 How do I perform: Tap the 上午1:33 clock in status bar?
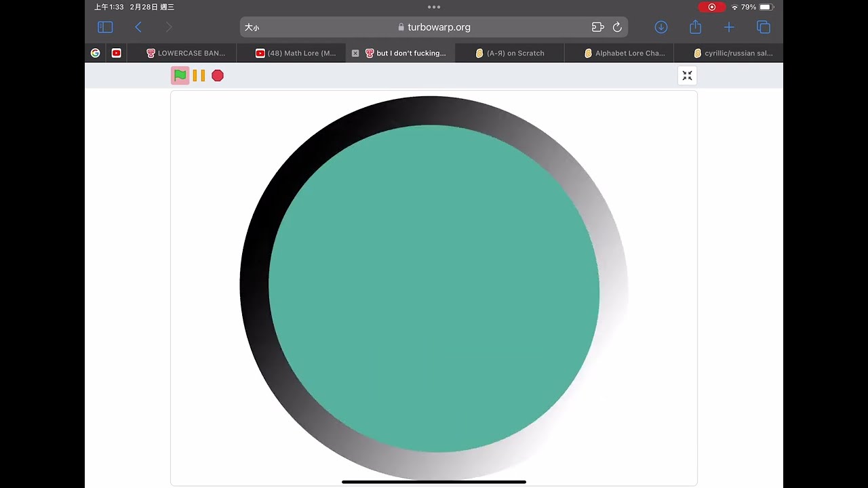[x=109, y=7]
